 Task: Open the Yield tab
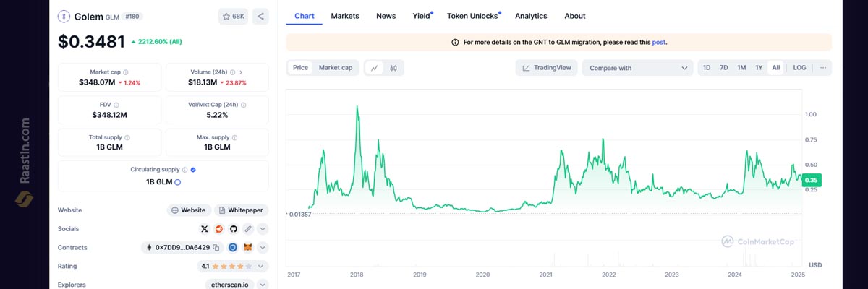point(422,16)
